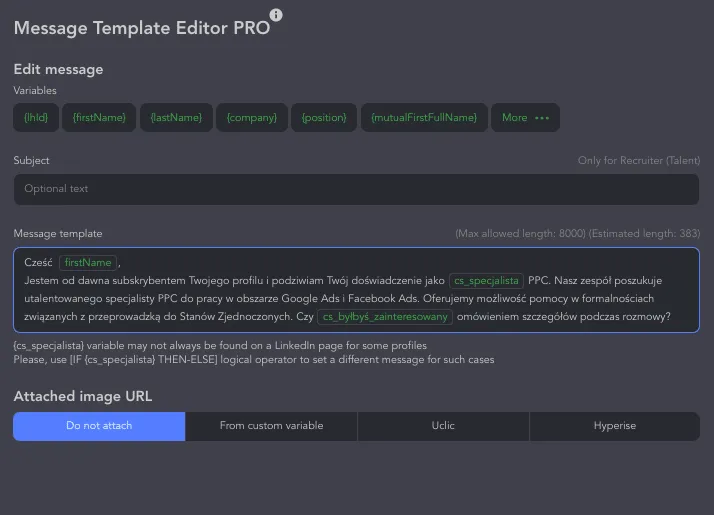
Task: Click 'Only for Recruiter (Talent)' note
Action: click(x=639, y=161)
